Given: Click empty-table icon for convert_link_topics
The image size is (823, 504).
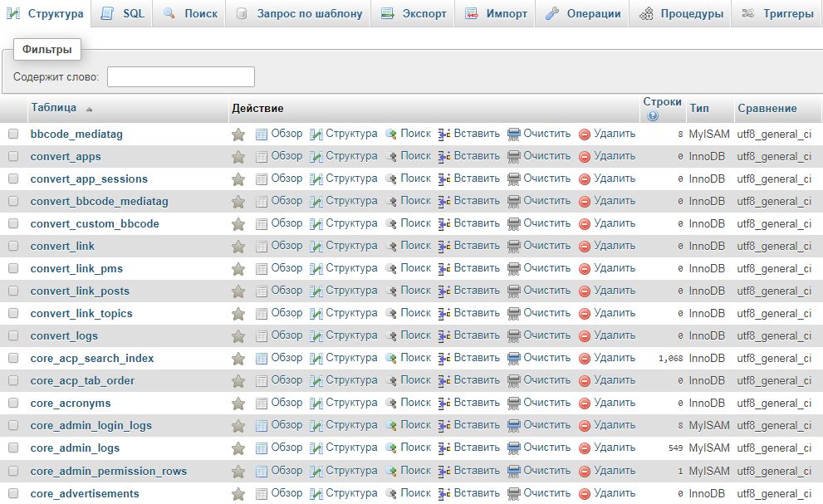Looking at the screenshot, I should click(x=514, y=314).
